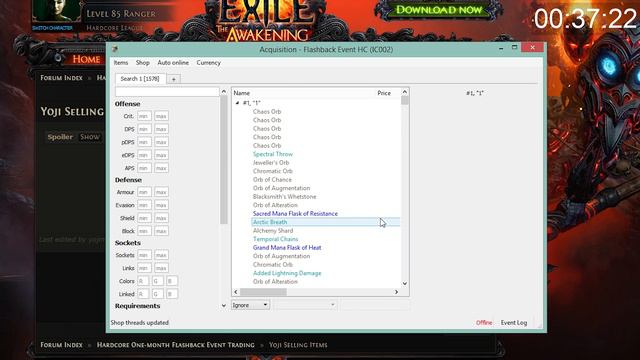
Task: Select Grand Mana Flask of Heat
Action: click(x=287, y=247)
